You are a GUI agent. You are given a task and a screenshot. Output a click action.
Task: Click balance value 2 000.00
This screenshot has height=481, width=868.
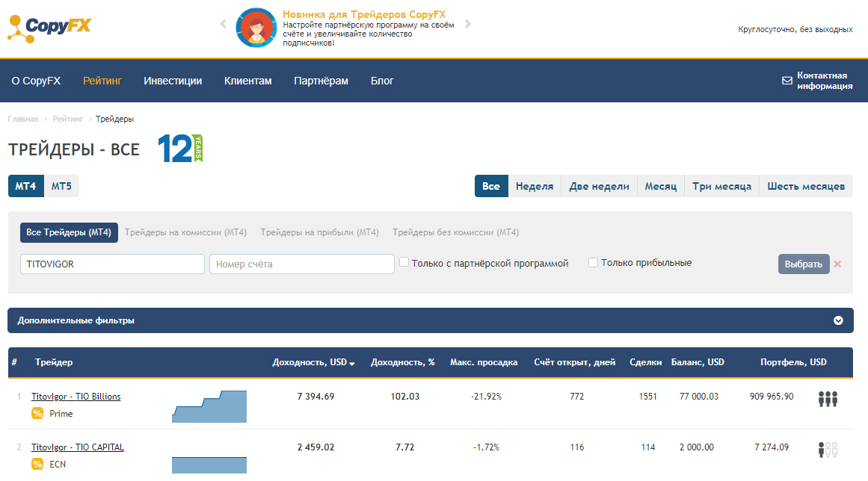tap(696, 447)
